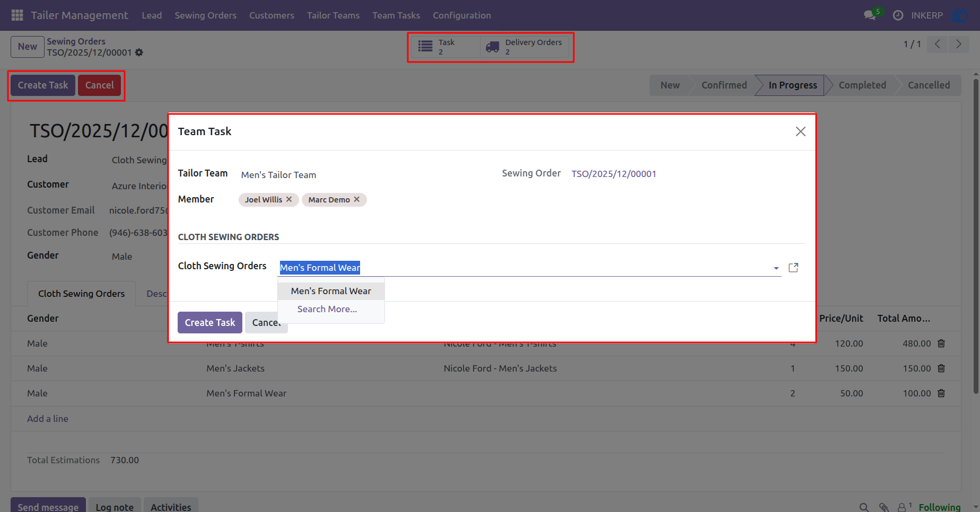This screenshot has height=512, width=980.
Task: Click Create Task in dialog footer
Action: 210,322
